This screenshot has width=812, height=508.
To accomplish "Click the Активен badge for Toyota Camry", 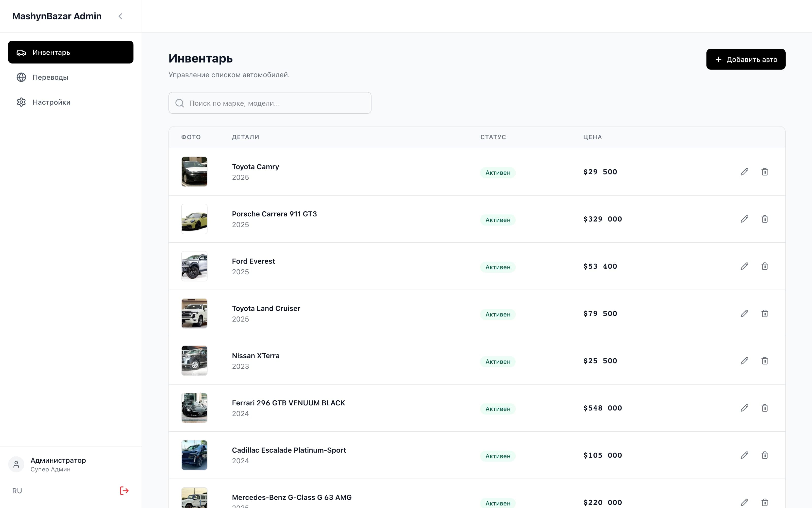I will pyautogui.click(x=498, y=172).
